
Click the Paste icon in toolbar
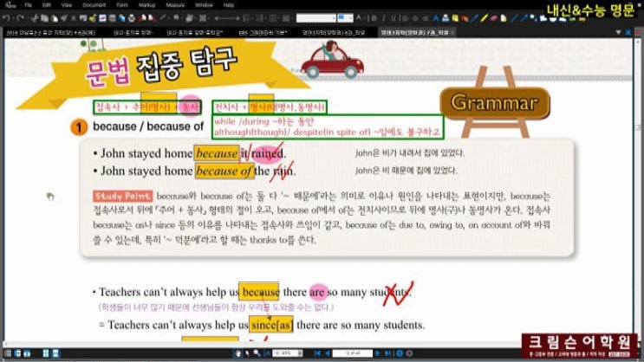[x=55, y=18]
